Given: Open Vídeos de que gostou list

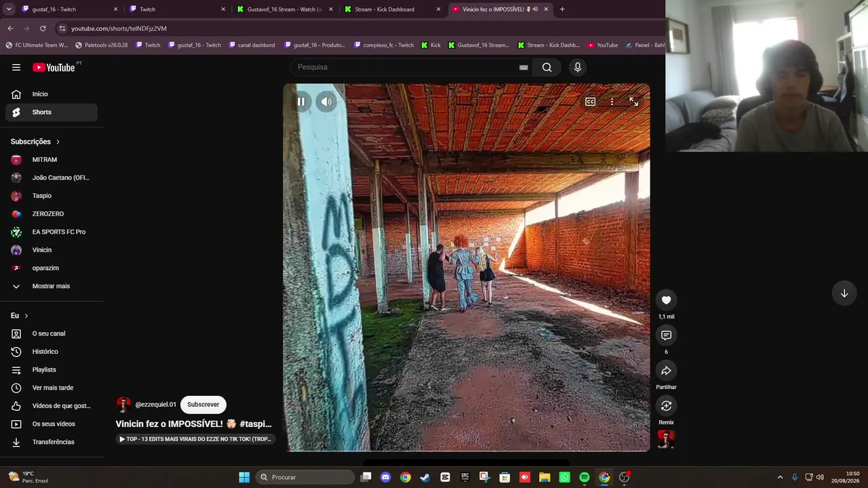Looking at the screenshot, I should coord(52,406).
